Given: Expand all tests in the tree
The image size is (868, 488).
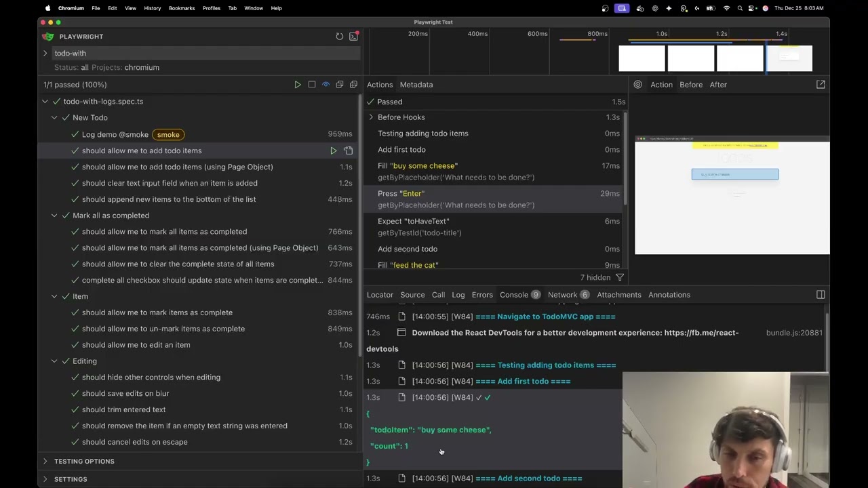Looking at the screenshot, I should (353, 85).
